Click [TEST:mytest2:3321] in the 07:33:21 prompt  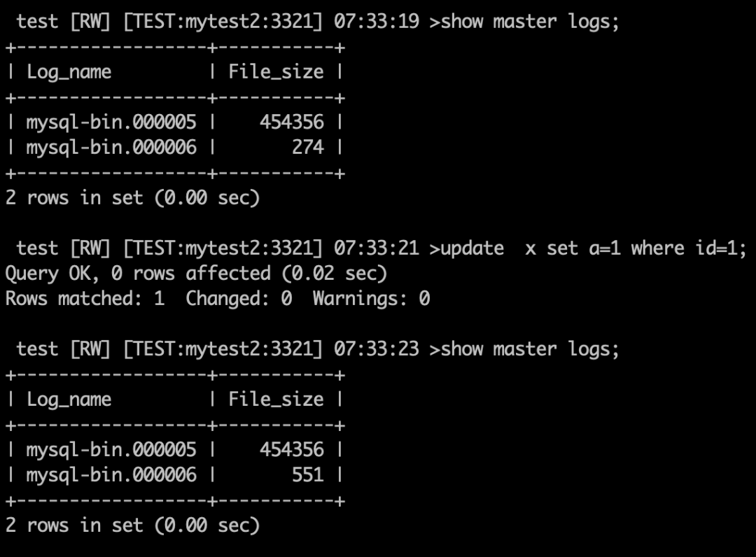[x=223, y=248]
